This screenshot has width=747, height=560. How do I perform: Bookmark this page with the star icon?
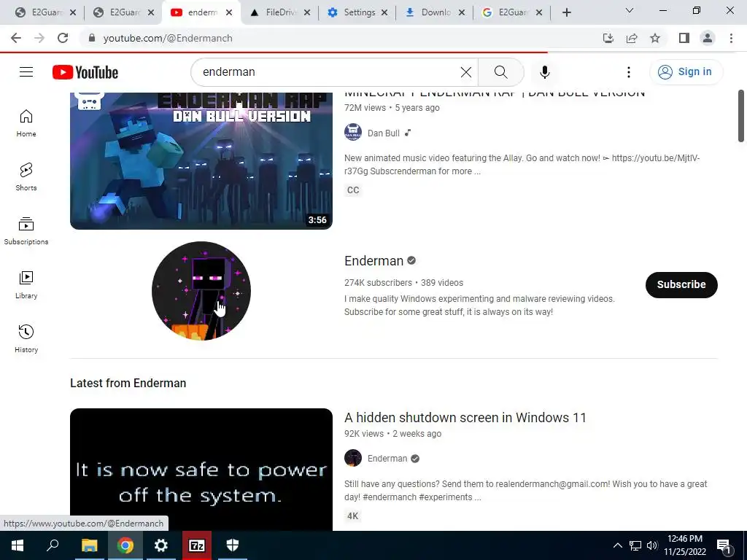[x=655, y=38]
